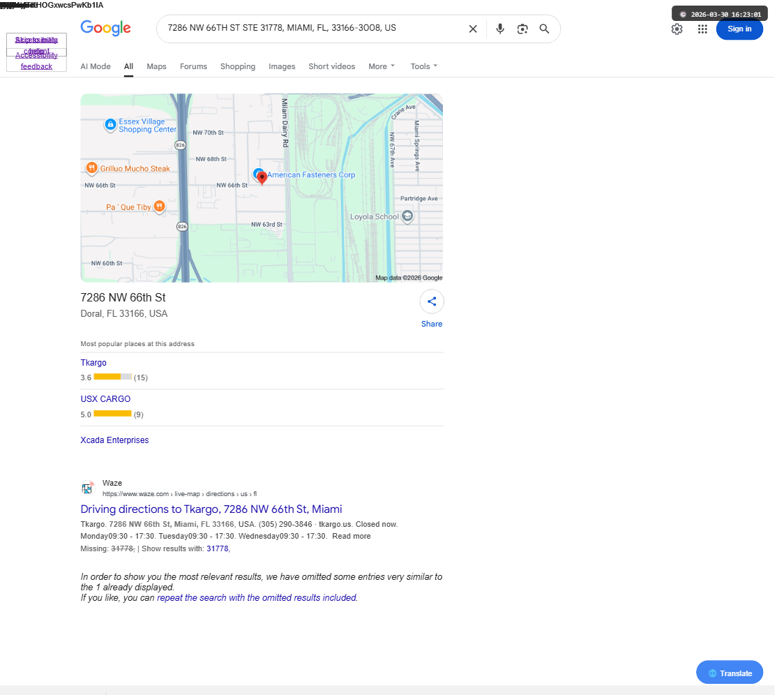Open the Xcada Enterprises link
The height and width of the screenshot is (695, 784).
point(114,440)
